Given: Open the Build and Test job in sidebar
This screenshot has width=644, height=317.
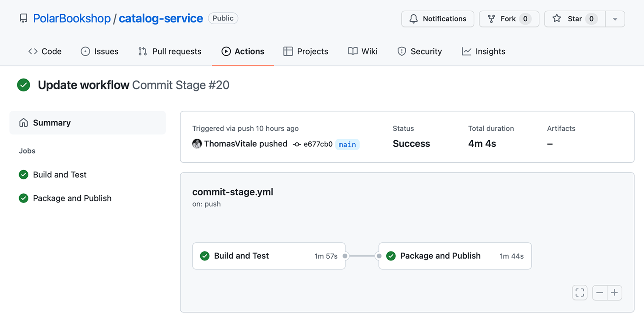Looking at the screenshot, I should (x=59, y=174).
